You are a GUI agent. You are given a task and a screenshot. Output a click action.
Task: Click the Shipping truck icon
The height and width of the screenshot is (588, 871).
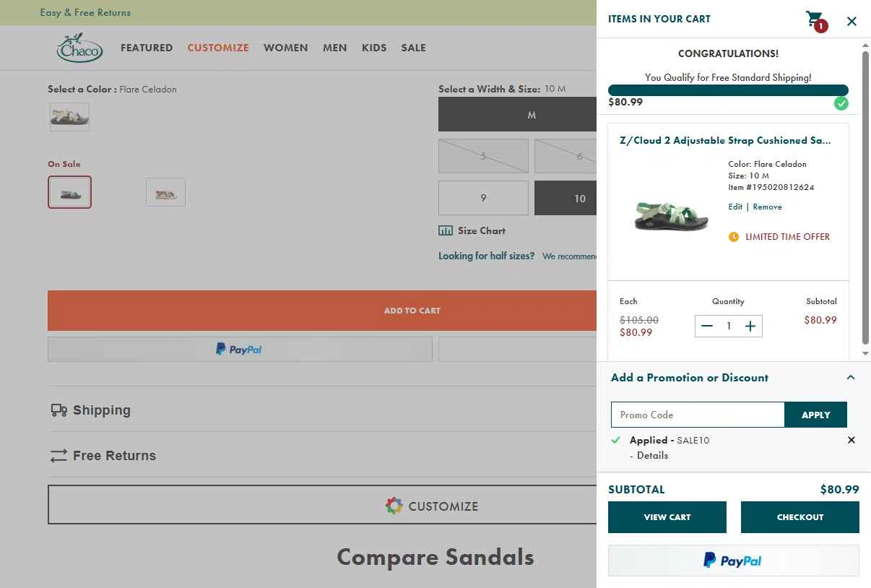tap(58, 410)
